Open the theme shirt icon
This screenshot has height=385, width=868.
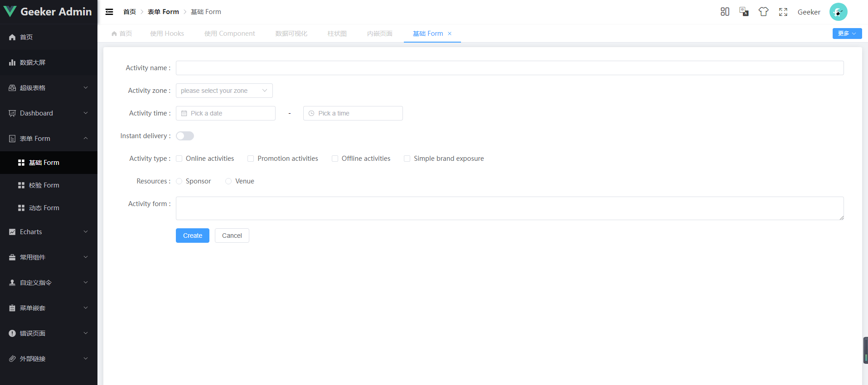[763, 12]
